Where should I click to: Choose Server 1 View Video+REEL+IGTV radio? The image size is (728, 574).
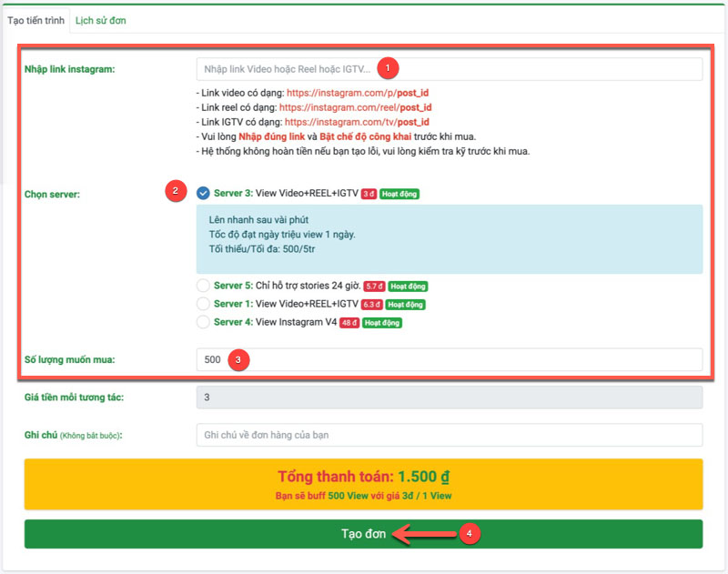coord(203,304)
